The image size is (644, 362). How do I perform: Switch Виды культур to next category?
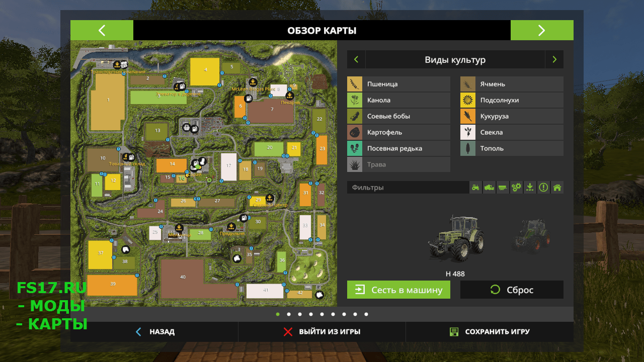click(x=554, y=59)
